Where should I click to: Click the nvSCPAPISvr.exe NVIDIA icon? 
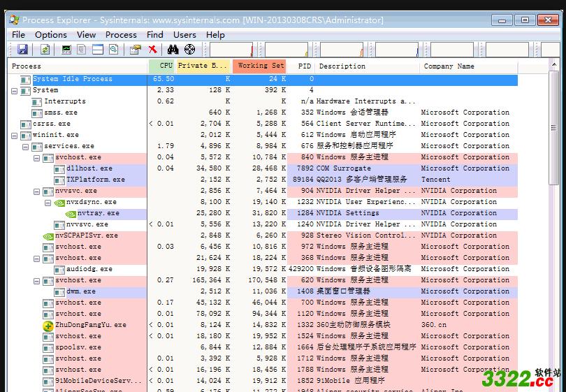[48, 236]
